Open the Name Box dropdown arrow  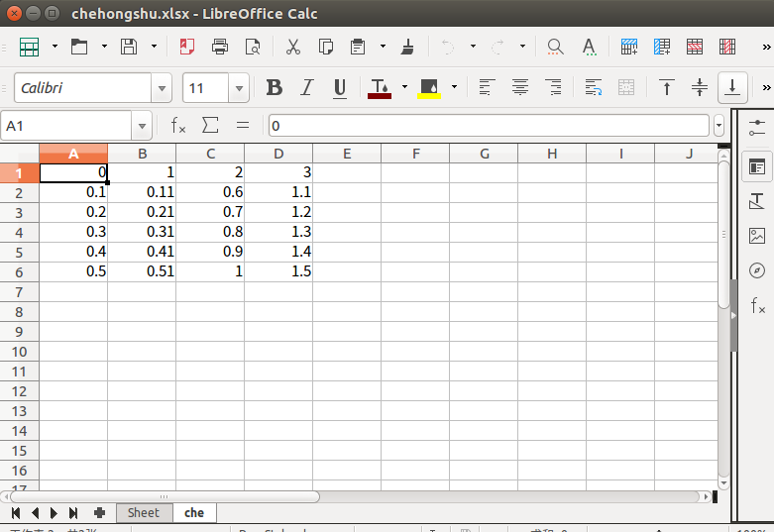click(142, 127)
